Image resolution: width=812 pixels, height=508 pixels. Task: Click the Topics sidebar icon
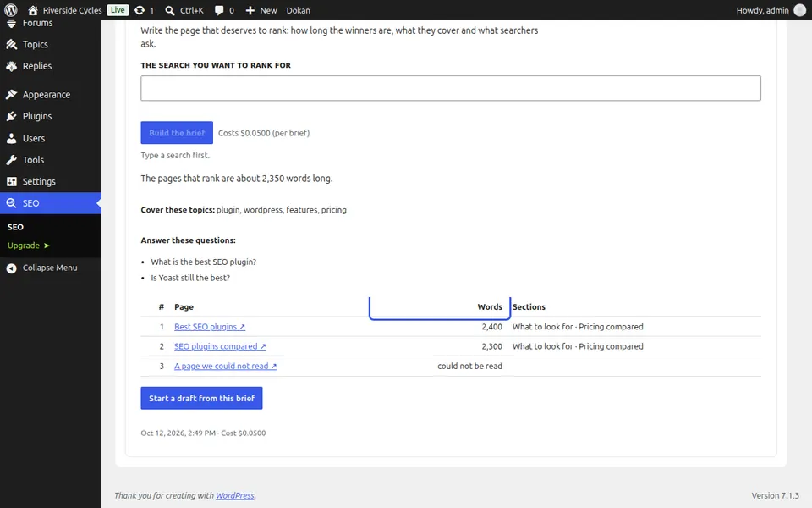pyautogui.click(x=11, y=45)
